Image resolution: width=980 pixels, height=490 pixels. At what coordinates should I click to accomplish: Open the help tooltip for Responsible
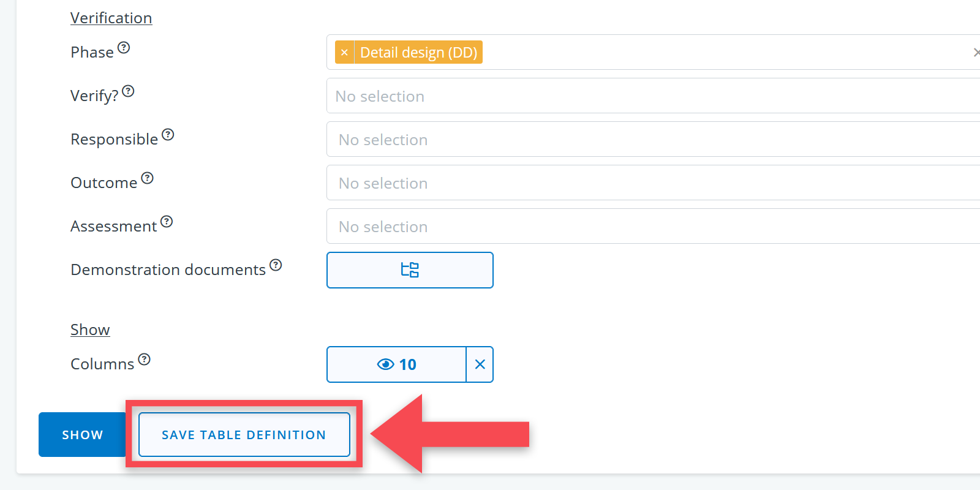point(168,135)
